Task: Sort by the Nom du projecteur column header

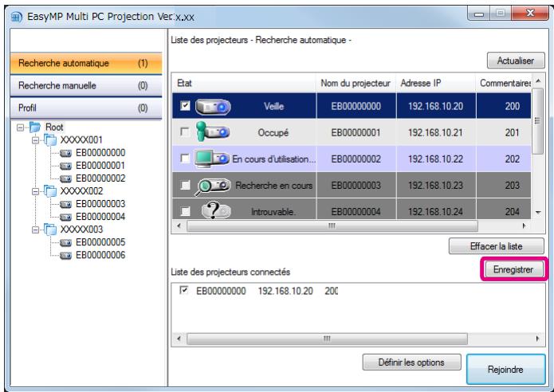Action: pyautogui.click(x=356, y=83)
